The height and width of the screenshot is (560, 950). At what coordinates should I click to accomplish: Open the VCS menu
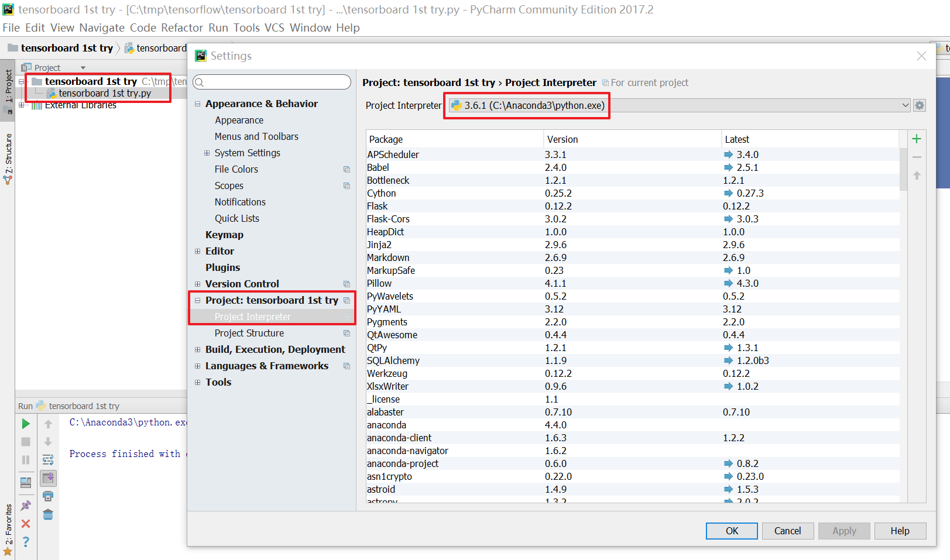click(275, 28)
